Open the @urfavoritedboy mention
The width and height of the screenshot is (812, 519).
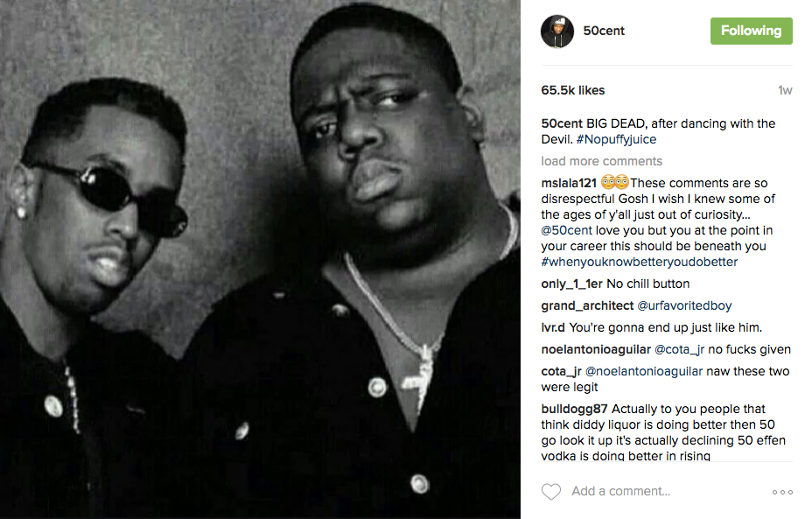(684, 305)
